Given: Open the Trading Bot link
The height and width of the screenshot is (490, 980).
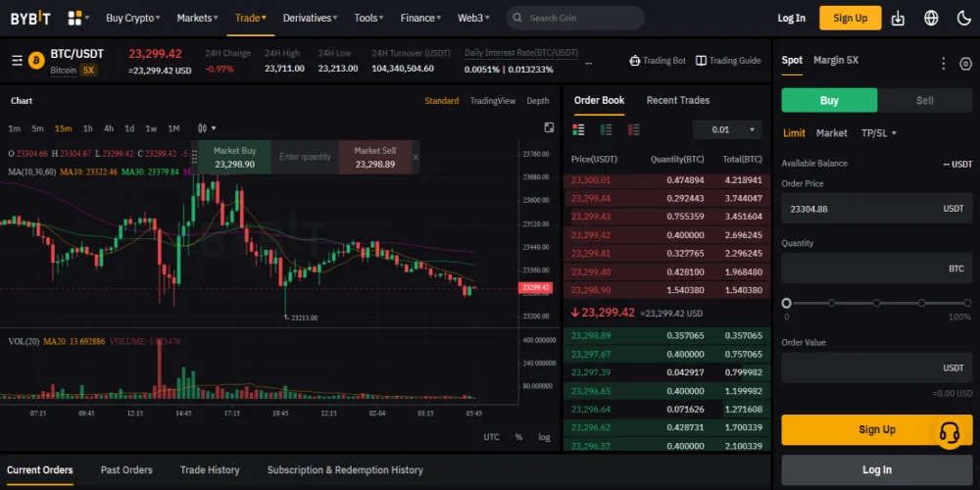Looking at the screenshot, I should point(658,61).
